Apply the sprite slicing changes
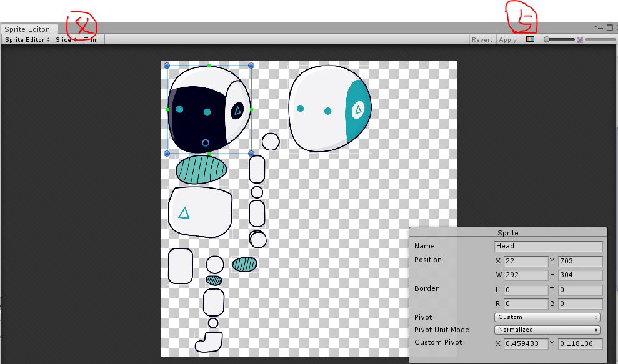The image size is (618, 364). coord(507,39)
